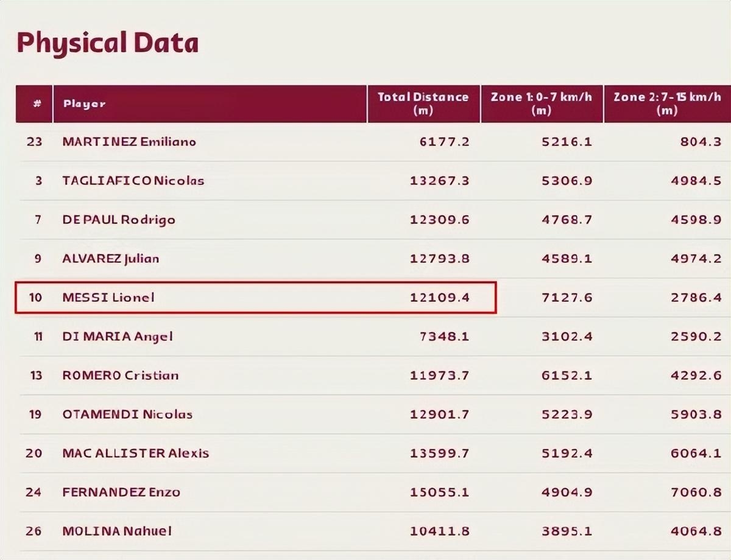Screen dimensions: 731x560
Task: Click MOLINA Nahuel player name
Action: [117, 531]
